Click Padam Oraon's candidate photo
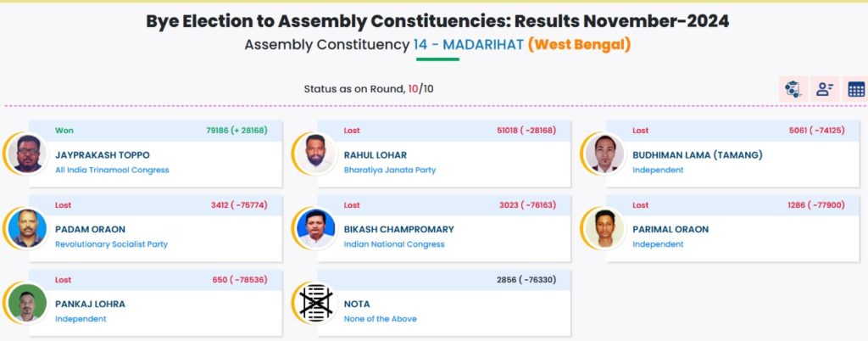The height and width of the screenshot is (341, 868). click(x=28, y=228)
